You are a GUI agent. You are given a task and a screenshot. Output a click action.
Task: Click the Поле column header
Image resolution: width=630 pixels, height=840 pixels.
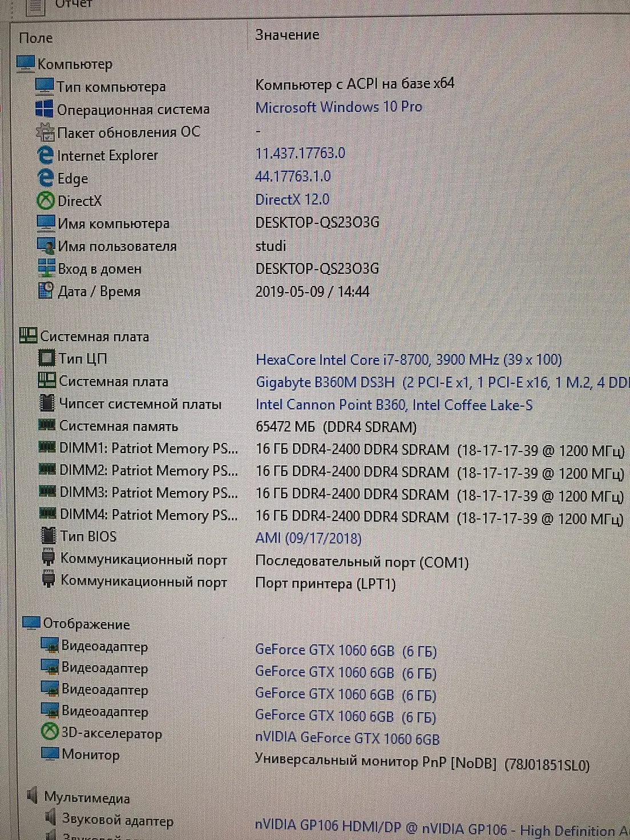pyautogui.click(x=35, y=38)
